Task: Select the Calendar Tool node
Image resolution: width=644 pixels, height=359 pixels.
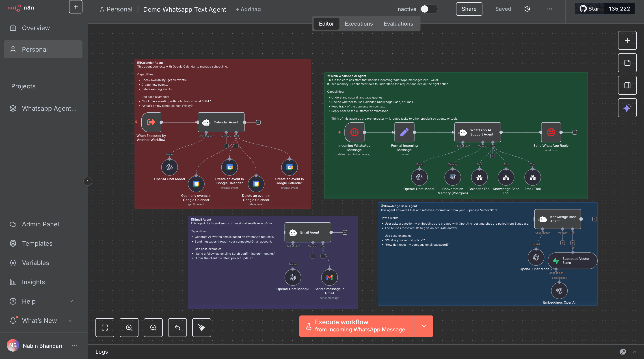Action: [479, 177]
